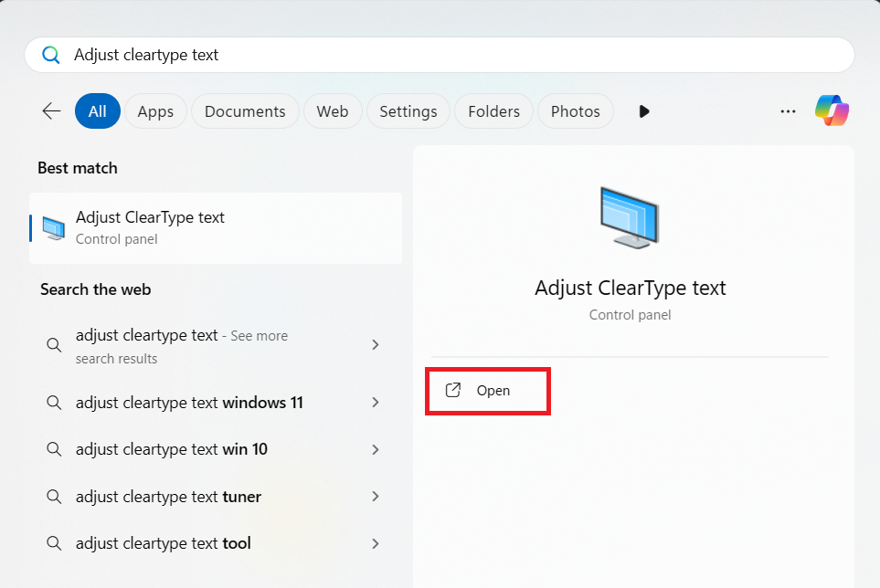Click inside the search text field
Viewport: 880px width, 588px height.
point(457,55)
